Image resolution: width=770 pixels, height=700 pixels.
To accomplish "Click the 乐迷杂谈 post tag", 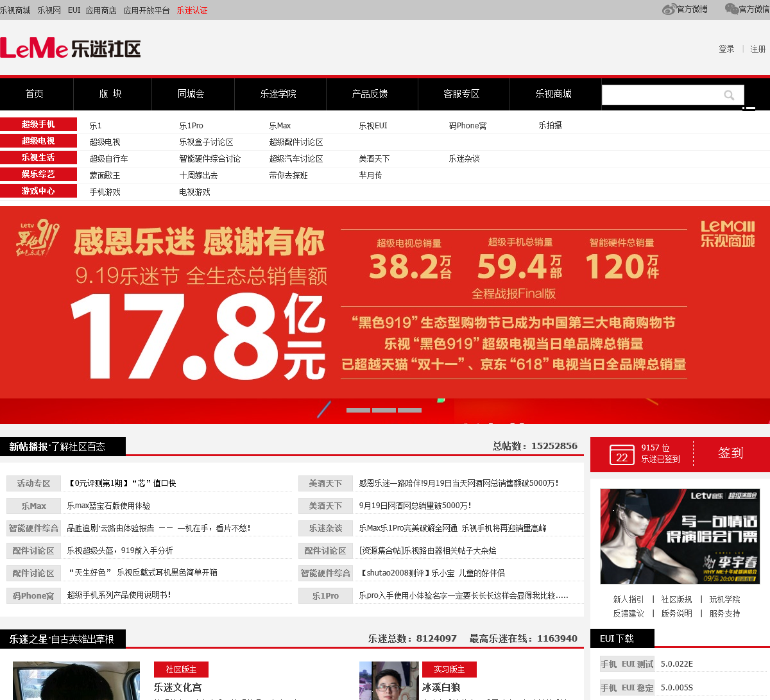I will [x=325, y=529].
